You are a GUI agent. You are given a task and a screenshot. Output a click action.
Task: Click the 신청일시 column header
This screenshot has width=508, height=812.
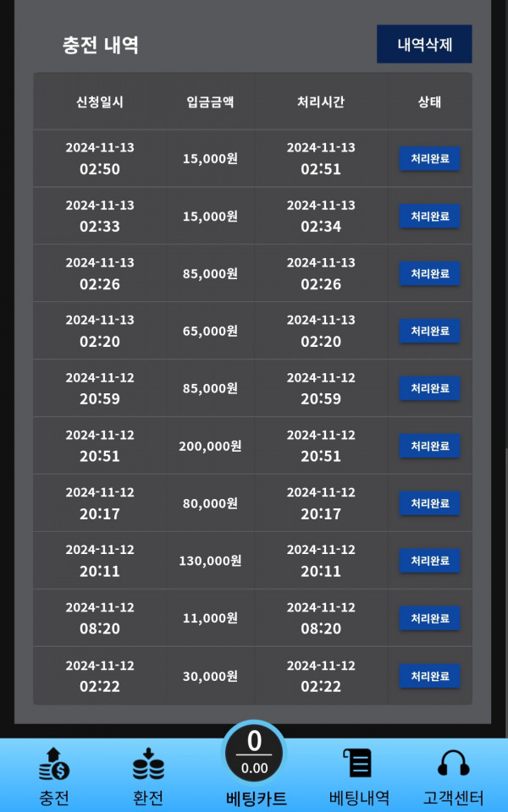pos(100,102)
